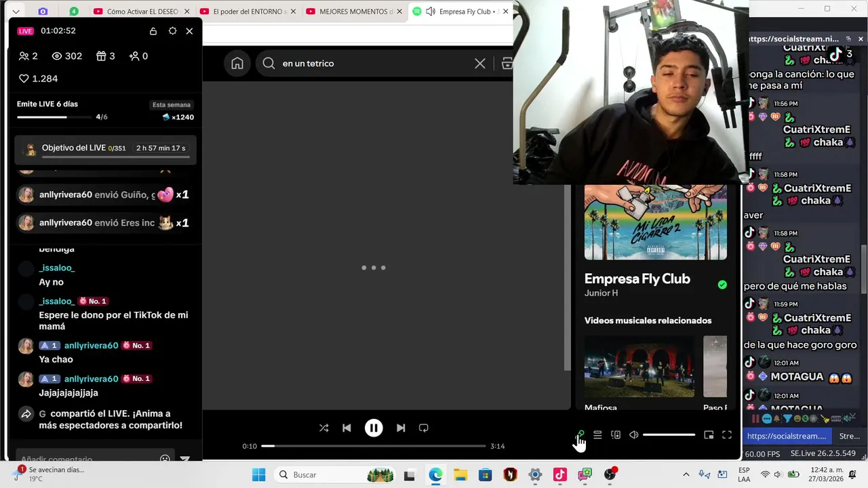The image size is (868, 488).
Task: Toggle the lyrics microphone icon
Action: (580, 434)
